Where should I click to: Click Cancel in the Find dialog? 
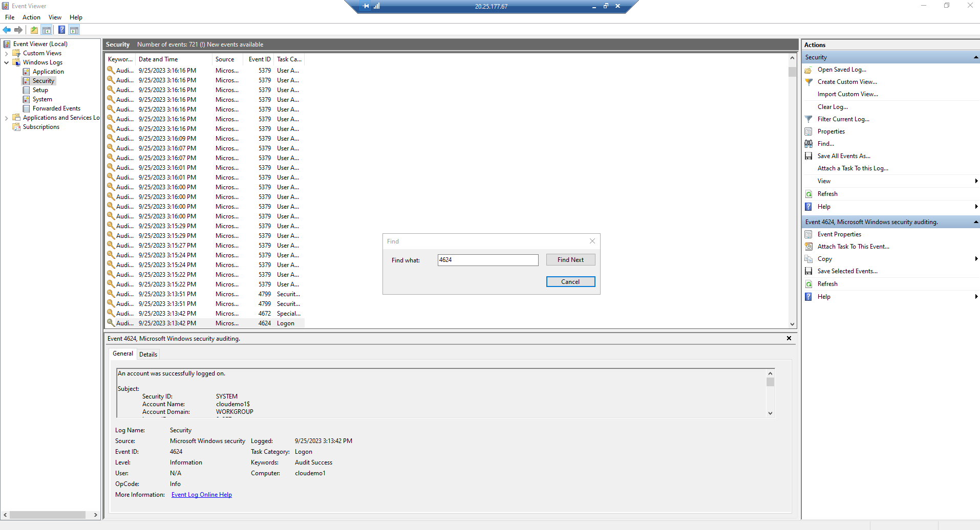tap(570, 282)
